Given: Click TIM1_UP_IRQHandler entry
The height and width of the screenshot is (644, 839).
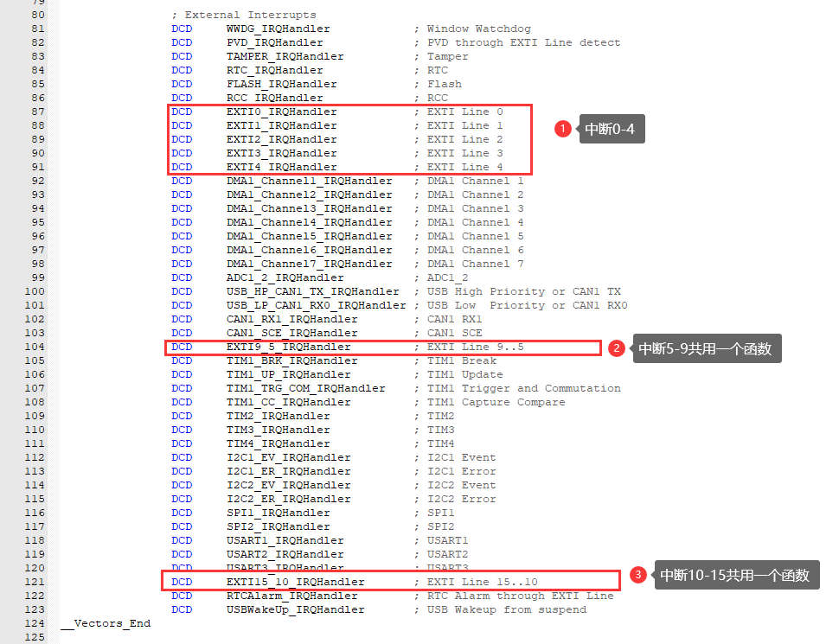Looking at the screenshot, I should pos(288,375).
